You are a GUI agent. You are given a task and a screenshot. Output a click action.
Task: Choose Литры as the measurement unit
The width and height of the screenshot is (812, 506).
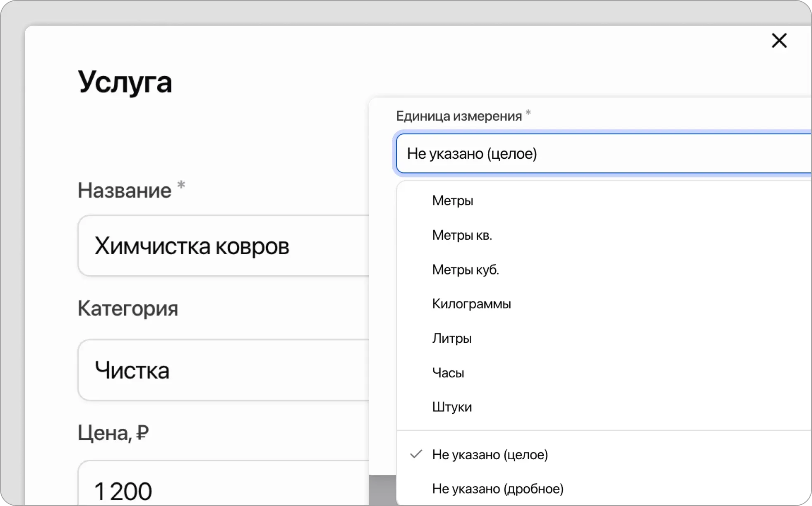point(452,338)
